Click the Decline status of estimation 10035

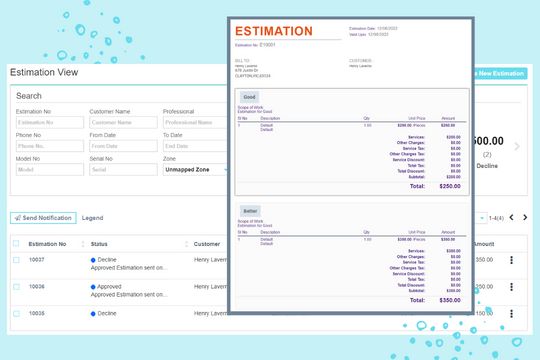coord(107,313)
